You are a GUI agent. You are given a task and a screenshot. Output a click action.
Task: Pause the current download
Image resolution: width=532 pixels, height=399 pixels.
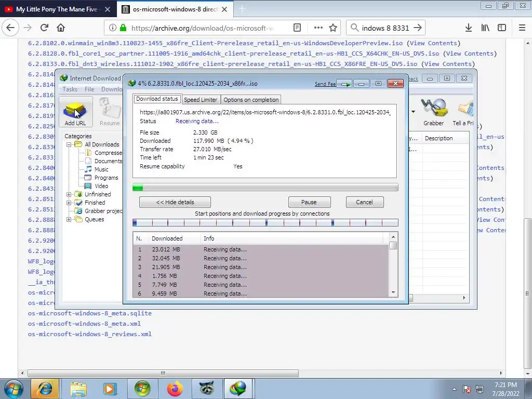[309, 202]
